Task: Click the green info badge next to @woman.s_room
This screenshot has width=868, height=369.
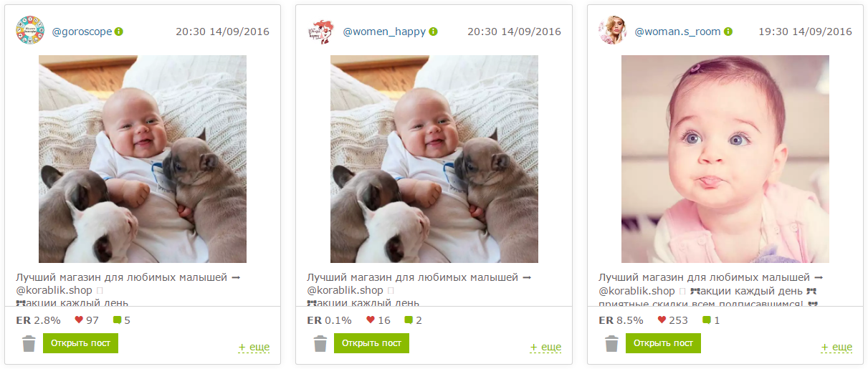Action: (x=728, y=32)
